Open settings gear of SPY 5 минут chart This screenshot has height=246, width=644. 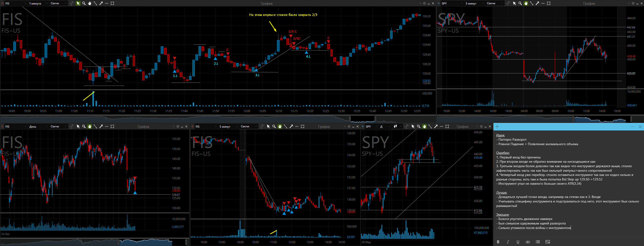coord(633,3)
